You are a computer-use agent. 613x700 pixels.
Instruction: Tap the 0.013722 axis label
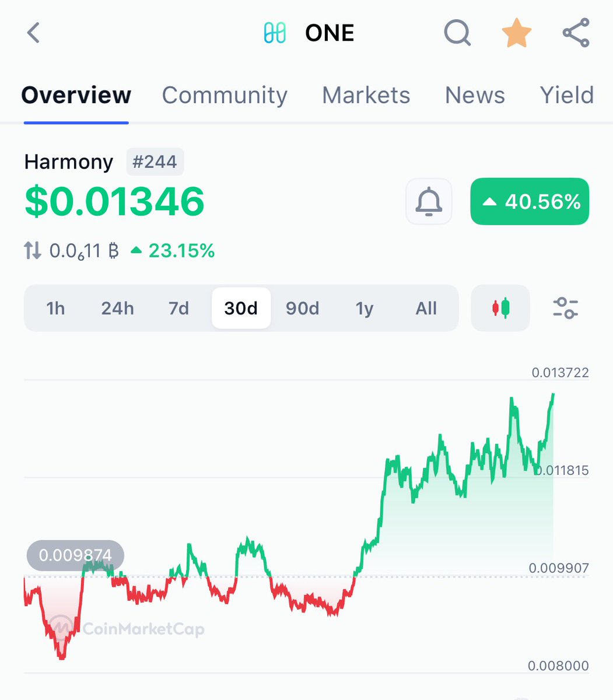coord(560,373)
